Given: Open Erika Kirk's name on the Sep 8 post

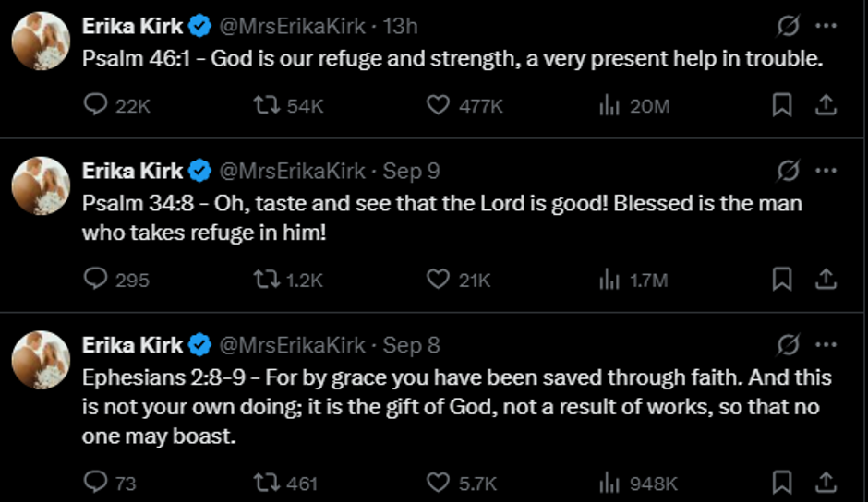Looking at the screenshot, I should tap(133, 345).
